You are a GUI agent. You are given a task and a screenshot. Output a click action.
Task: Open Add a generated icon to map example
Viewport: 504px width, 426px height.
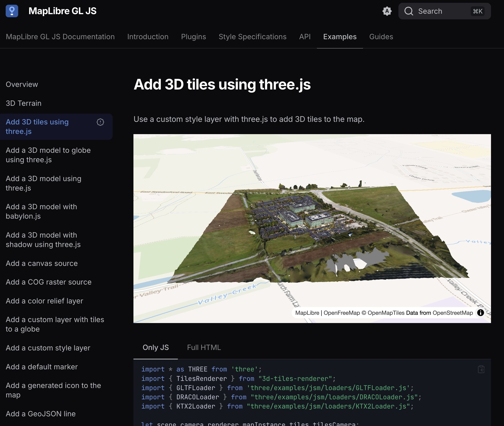53,390
